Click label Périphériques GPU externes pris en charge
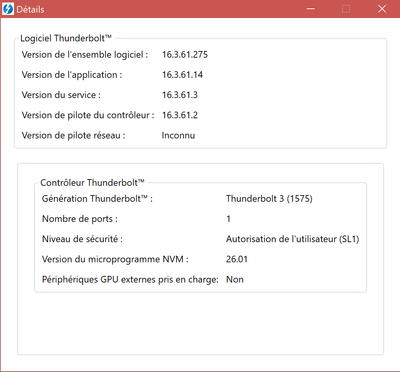The image size is (400, 372). (x=130, y=280)
